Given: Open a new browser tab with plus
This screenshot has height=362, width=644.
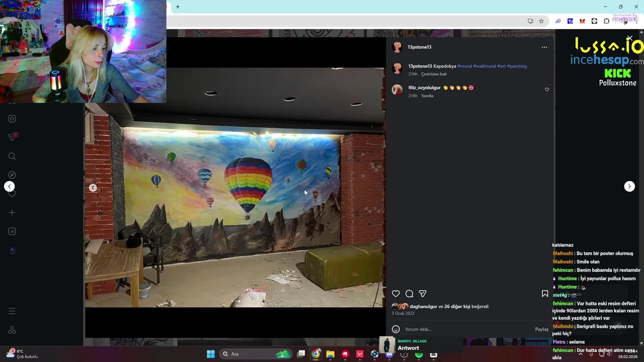Looking at the screenshot, I should pyautogui.click(x=178, y=7).
